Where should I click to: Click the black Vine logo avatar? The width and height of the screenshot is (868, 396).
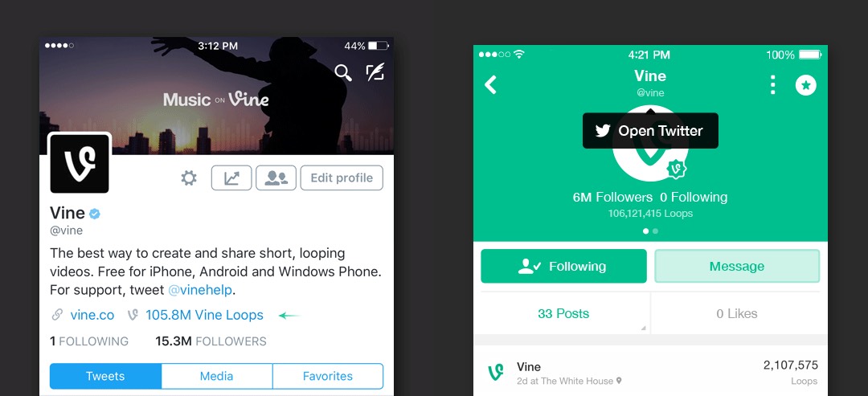[80, 164]
